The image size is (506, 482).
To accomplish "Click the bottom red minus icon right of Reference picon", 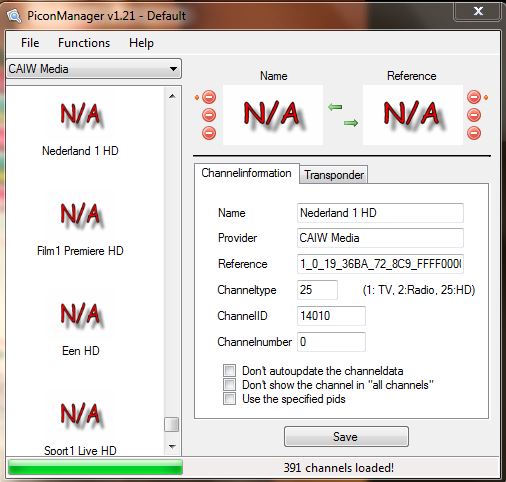I will 474,133.
